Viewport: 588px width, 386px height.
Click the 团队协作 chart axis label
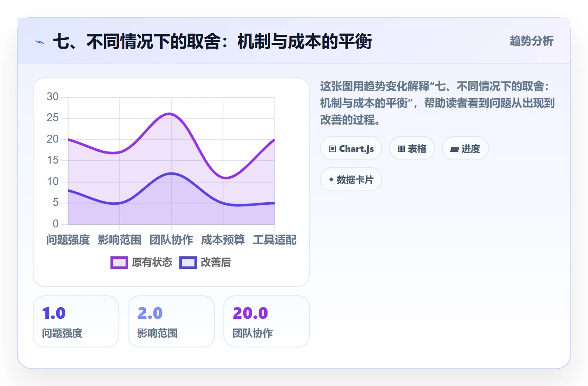pyautogui.click(x=171, y=240)
